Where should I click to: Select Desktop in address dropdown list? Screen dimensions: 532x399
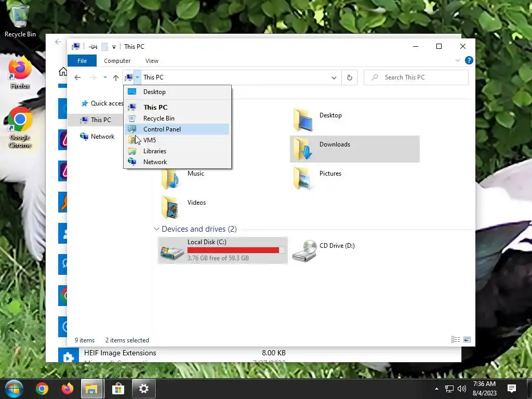177,92
